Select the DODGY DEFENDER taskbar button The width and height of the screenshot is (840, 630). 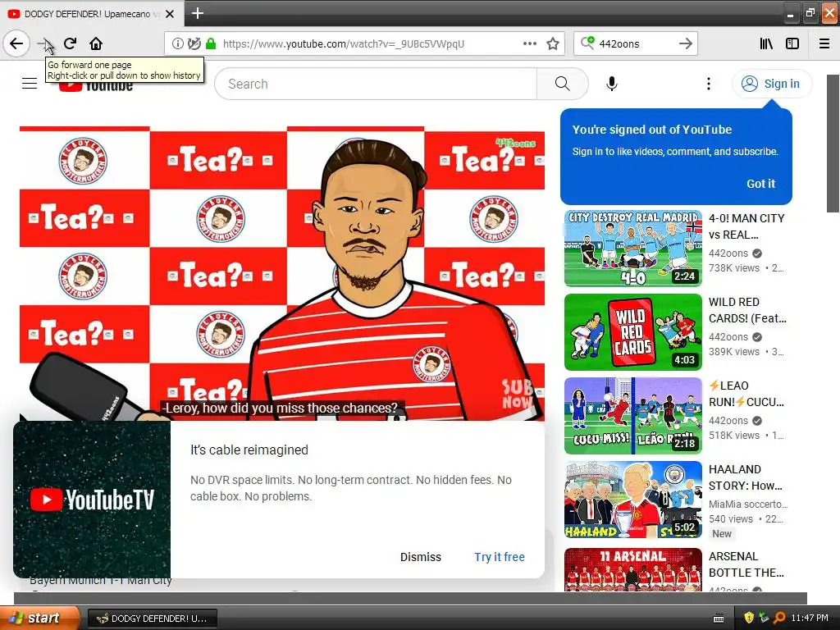152,619
